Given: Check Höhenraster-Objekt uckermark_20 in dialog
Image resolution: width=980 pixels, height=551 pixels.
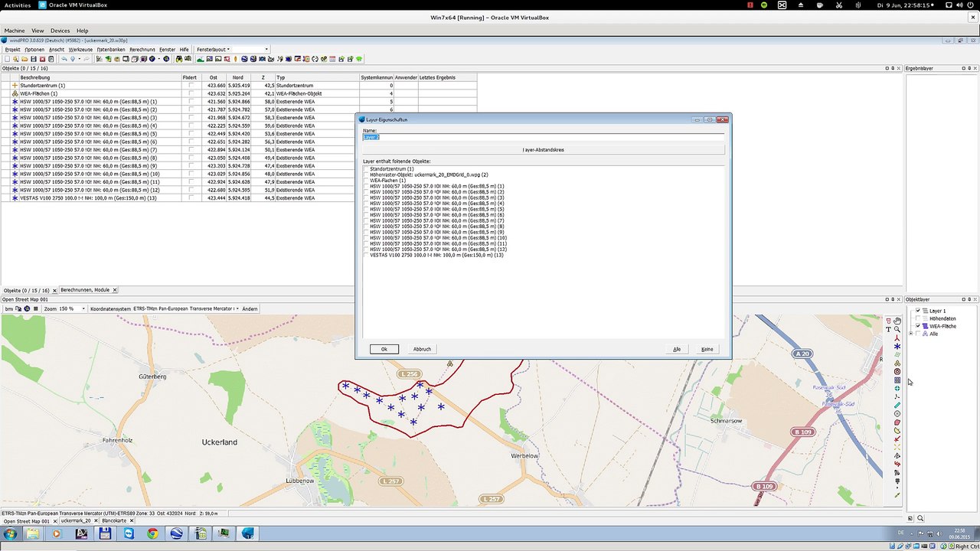Looking at the screenshot, I should click(366, 174).
